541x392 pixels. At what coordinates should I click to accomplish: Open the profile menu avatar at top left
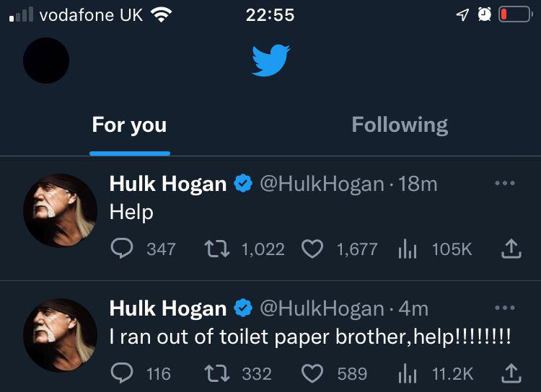[x=46, y=61]
